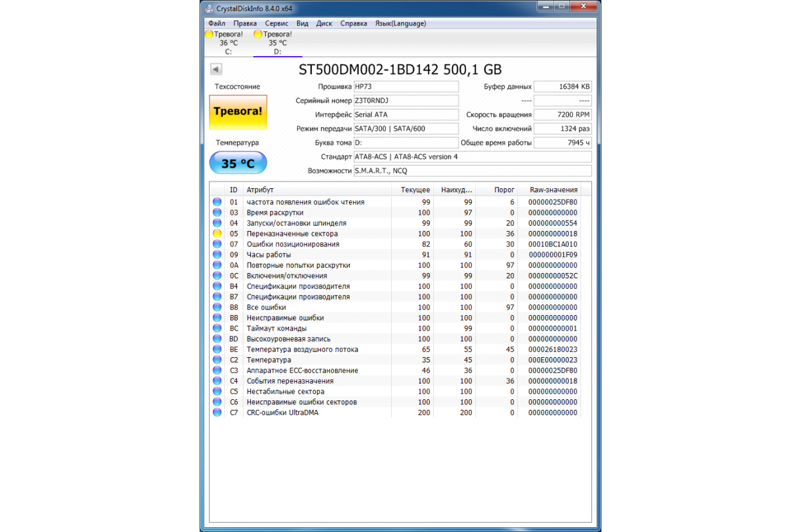Click blue status icon of attribute BE

[x=217, y=349]
